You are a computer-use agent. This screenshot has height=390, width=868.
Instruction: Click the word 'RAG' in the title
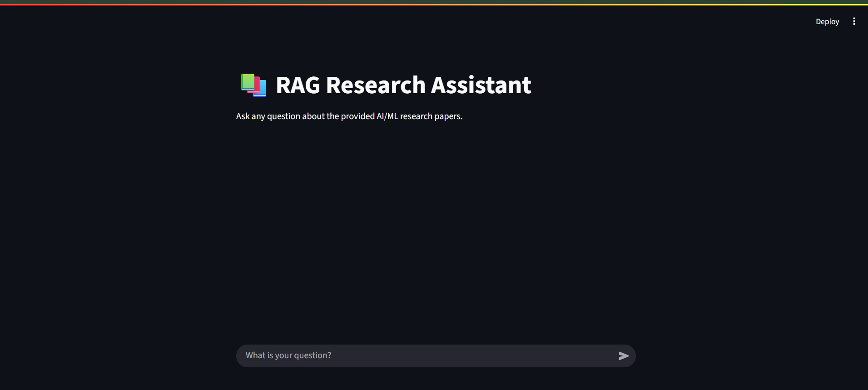tap(298, 85)
